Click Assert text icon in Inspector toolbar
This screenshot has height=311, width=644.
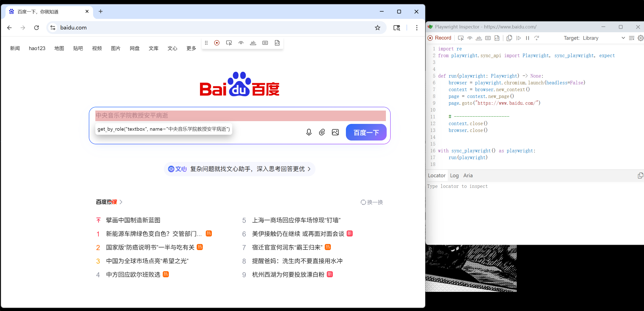click(479, 38)
